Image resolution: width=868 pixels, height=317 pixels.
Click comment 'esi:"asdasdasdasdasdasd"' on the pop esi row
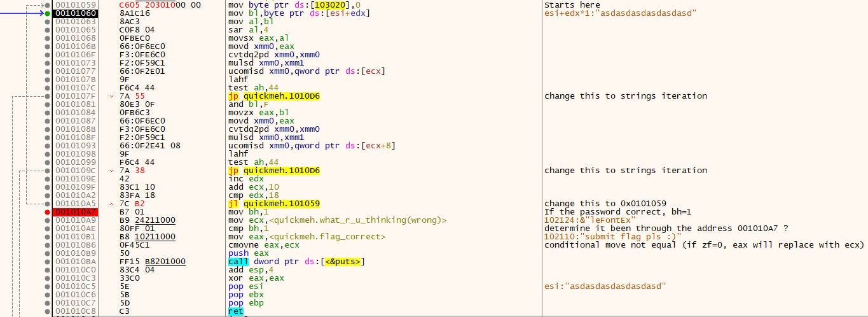click(x=605, y=286)
